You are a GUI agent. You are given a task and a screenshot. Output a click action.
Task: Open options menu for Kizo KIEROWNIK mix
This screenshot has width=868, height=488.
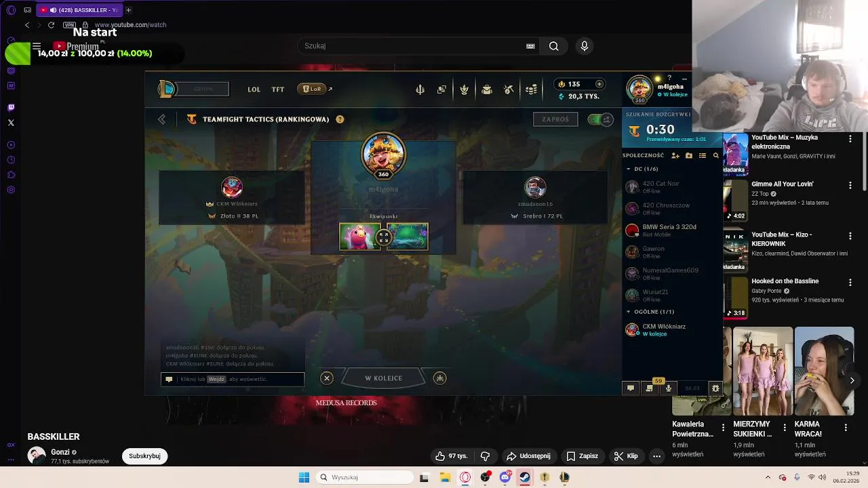(850, 236)
